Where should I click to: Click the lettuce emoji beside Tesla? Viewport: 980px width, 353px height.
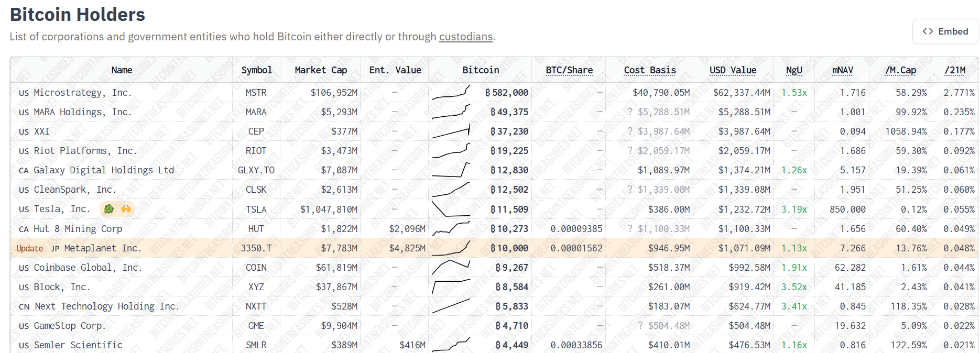[109, 209]
